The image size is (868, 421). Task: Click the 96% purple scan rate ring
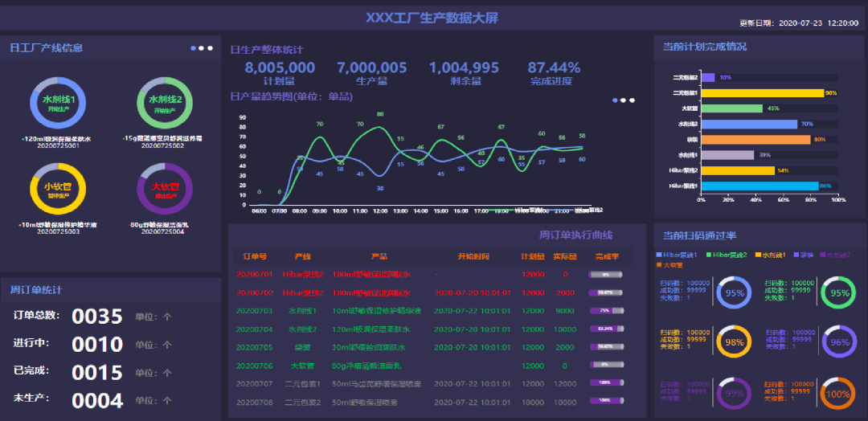coord(839,341)
